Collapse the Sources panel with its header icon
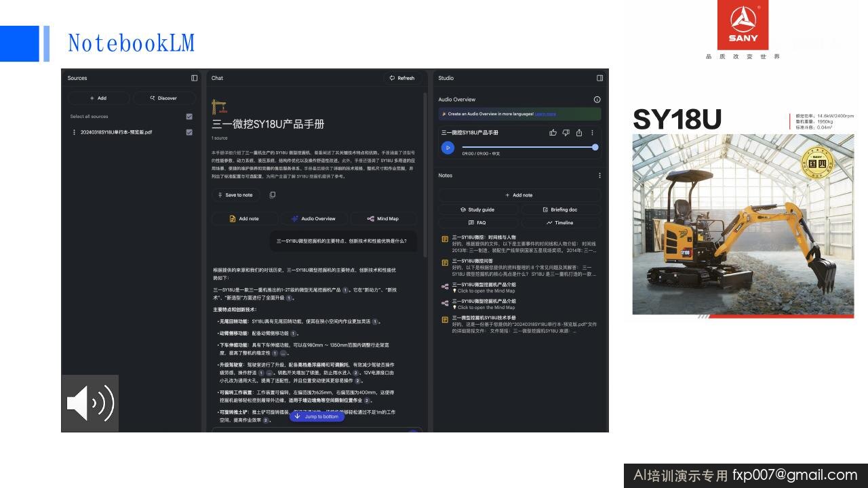868x488 pixels. click(x=194, y=78)
